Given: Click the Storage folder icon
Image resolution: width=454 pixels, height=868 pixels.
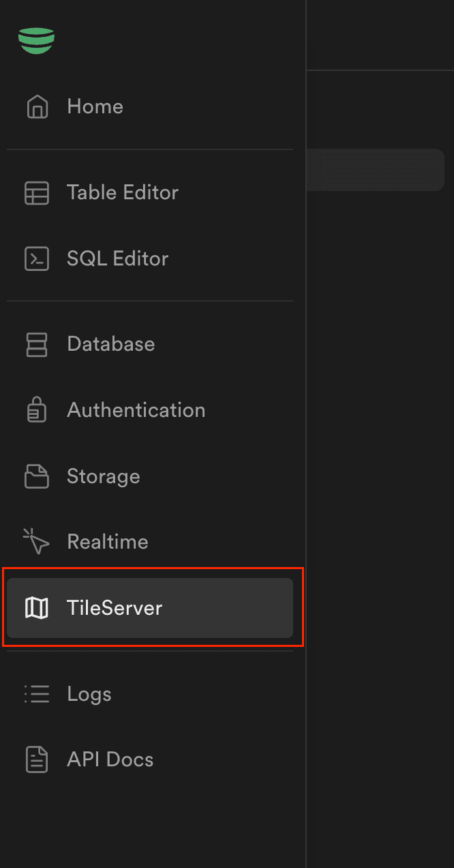Looking at the screenshot, I should 37,477.
